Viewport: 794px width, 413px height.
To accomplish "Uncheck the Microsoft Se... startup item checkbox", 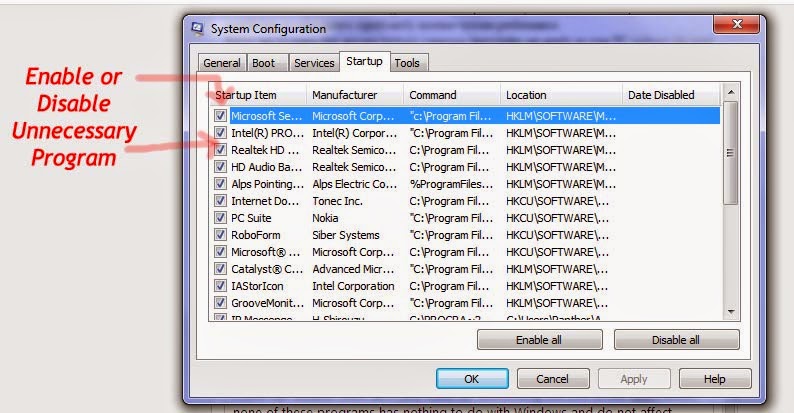I will pos(220,115).
